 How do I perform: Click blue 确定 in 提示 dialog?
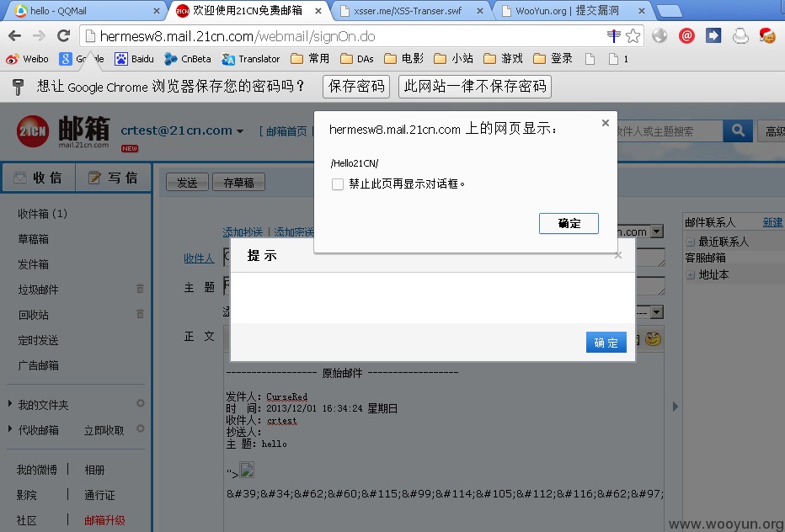pyautogui.click(x=606, y=343)
